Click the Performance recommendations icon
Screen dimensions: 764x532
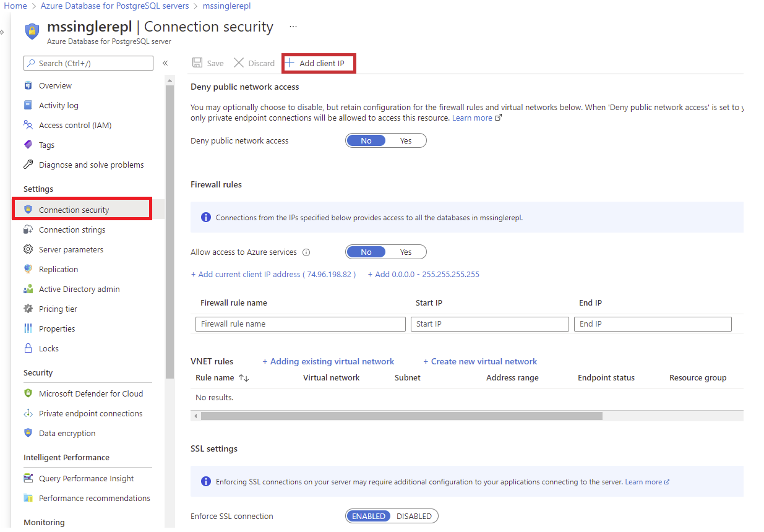click(28, 498)
